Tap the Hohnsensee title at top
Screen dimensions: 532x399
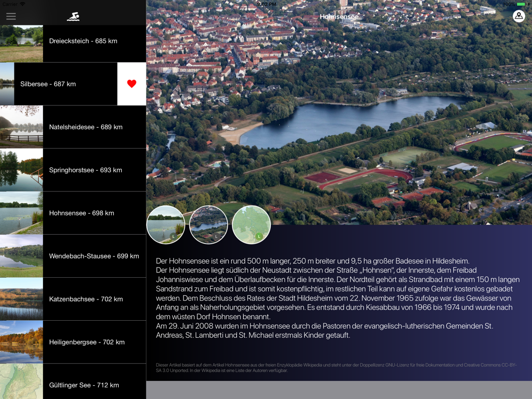[x=339, y=16]
